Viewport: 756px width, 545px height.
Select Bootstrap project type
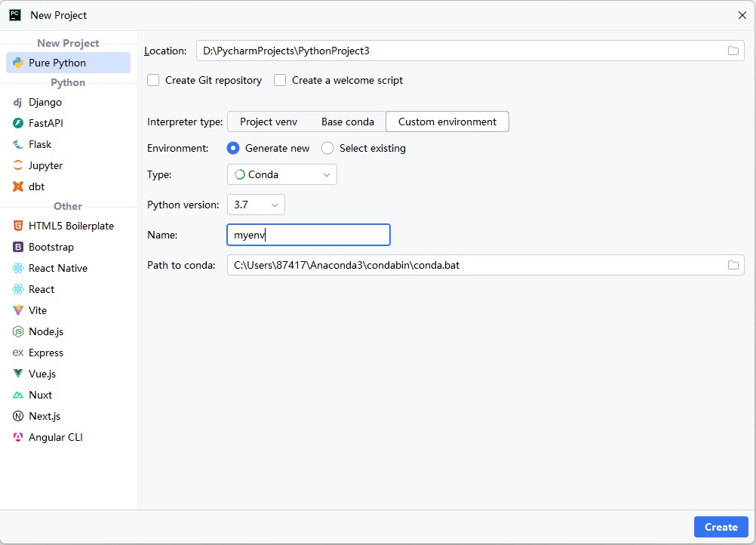[x=68, y=247]
